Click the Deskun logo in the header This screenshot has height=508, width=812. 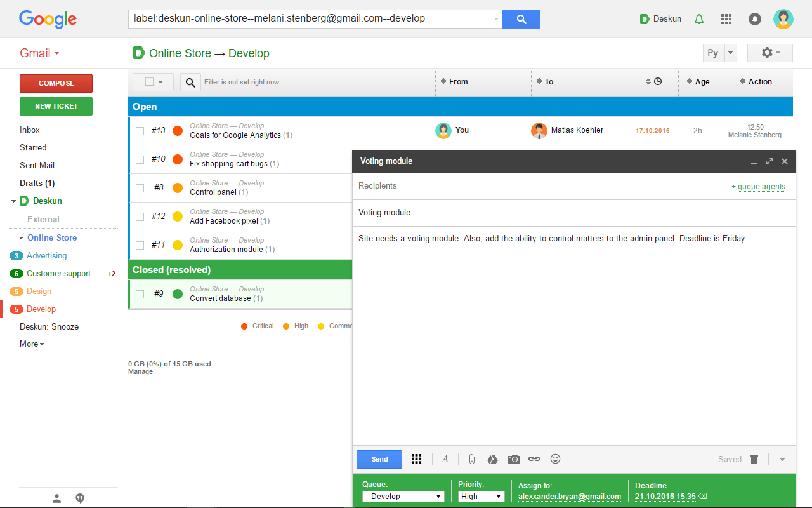point(644,19)
